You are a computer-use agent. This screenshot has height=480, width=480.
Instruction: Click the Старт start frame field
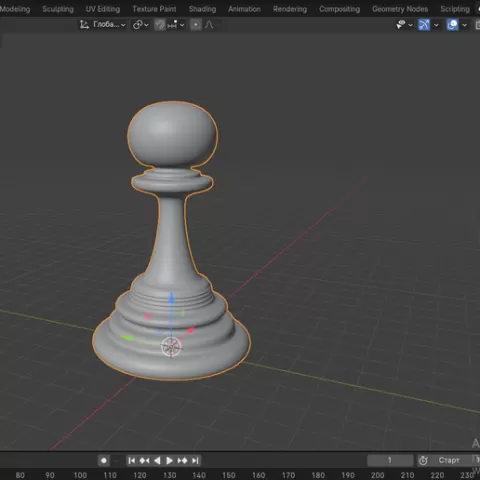click(x=456, y=461)
